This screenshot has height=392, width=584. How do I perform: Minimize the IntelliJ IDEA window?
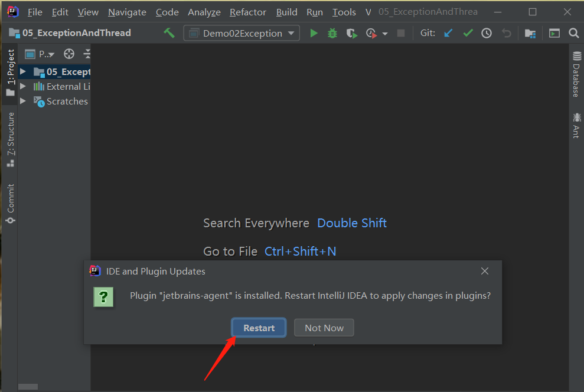(x=498, y=12)
